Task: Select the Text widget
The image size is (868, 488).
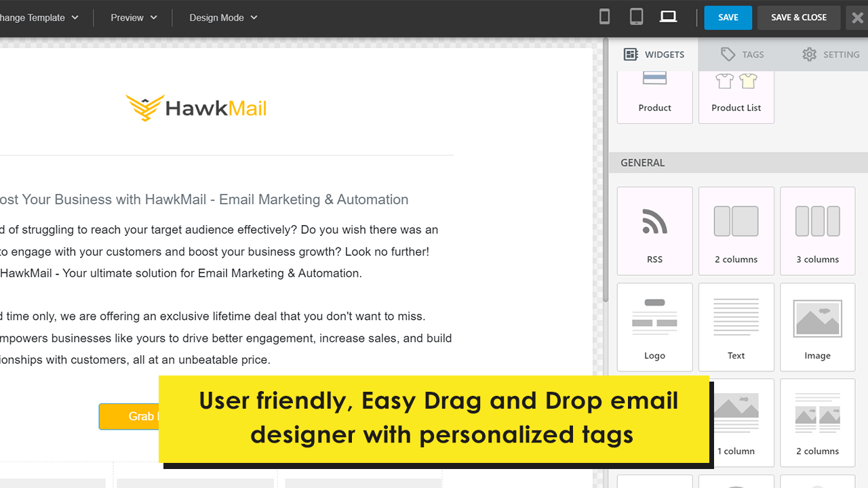Action: [736, 327]
